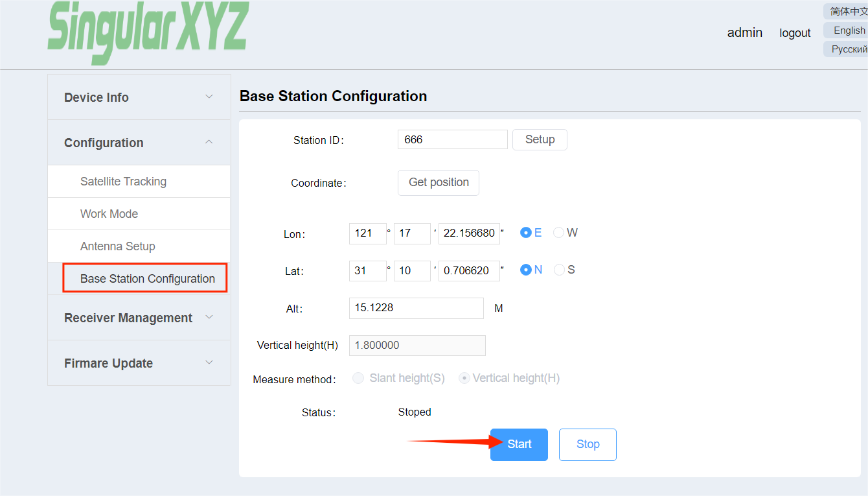The image size is (868, 496).
Task: Expand the Receiver Management section
Action: point(139,318)
